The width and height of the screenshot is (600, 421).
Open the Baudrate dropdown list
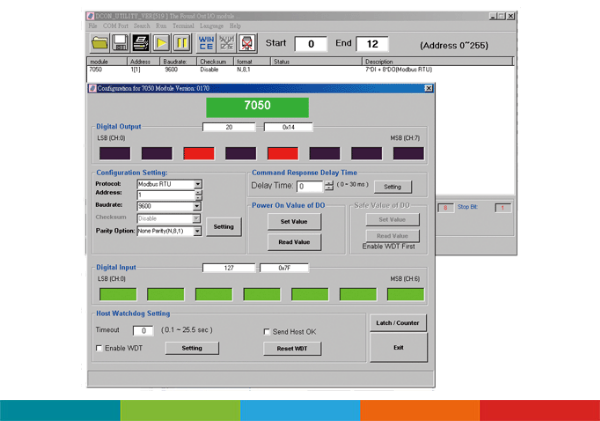pyautogui.click(x=198, y=207)
